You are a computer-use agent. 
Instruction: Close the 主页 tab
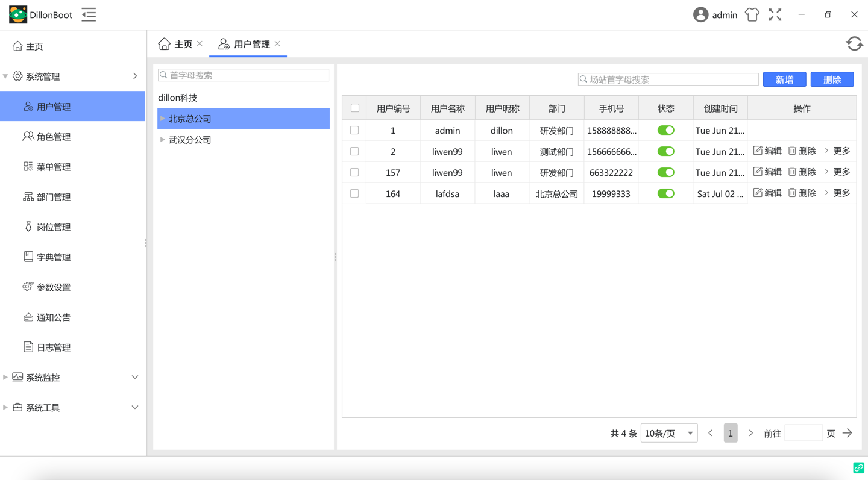[x=200, y=43]
